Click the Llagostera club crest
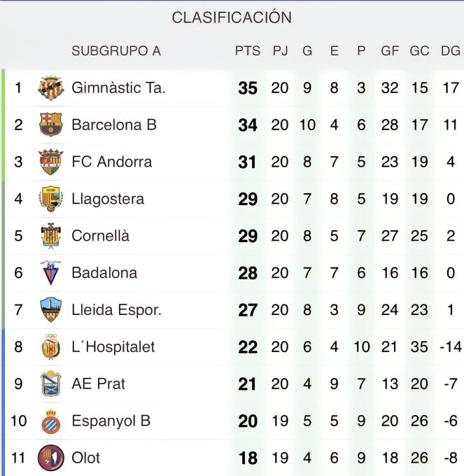 [50, 199]
